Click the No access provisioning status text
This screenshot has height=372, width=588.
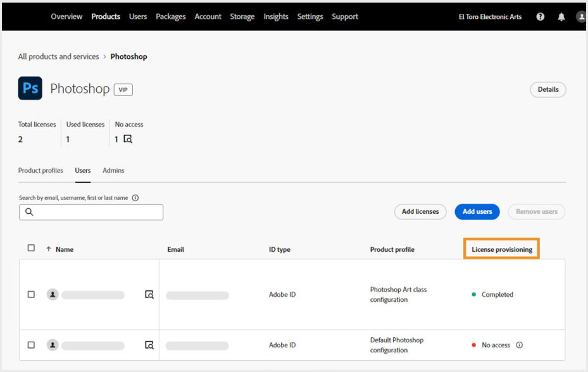[x=496, y=345]
